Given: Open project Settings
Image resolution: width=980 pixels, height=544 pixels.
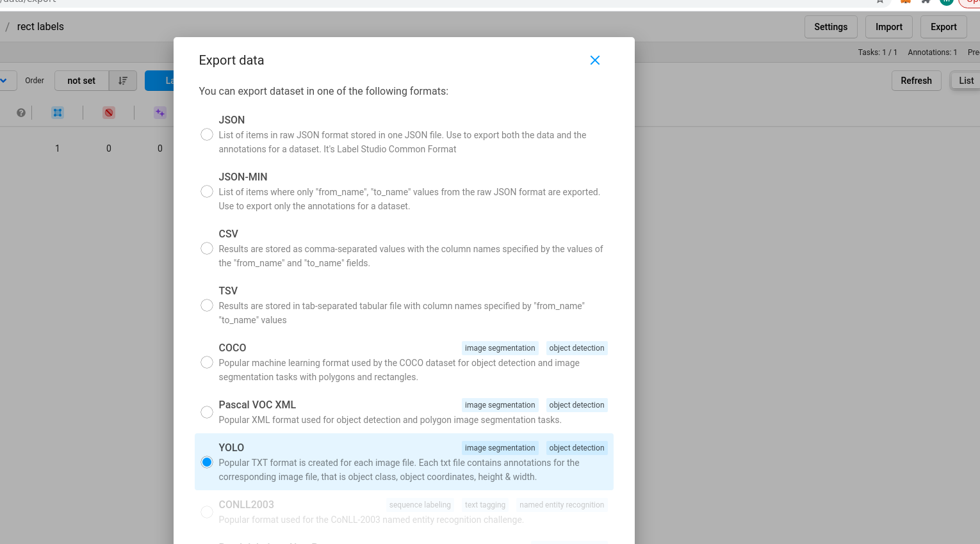Looking at the screenshot, I should (x=831, y=27).
